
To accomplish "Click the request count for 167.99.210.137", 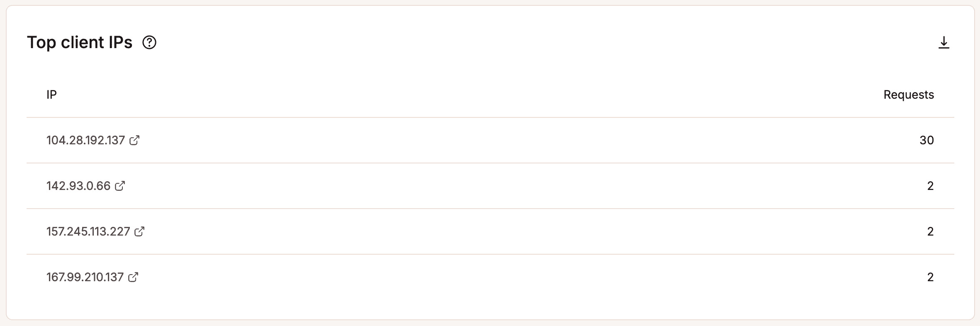I will click(x=930, y=277).
